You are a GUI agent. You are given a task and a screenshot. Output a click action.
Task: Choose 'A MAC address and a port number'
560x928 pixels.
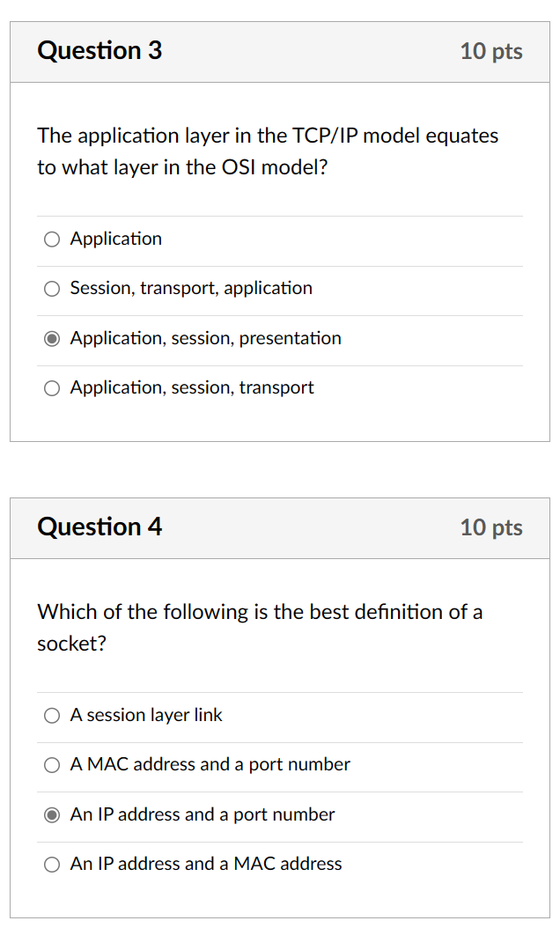coord(52,765)
